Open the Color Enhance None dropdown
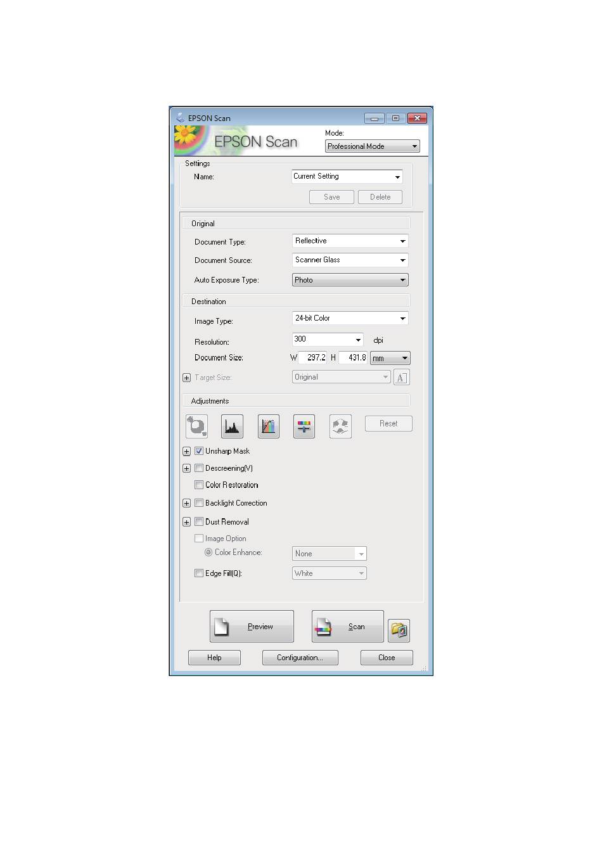The image size is (602, 868). (329, 554)
